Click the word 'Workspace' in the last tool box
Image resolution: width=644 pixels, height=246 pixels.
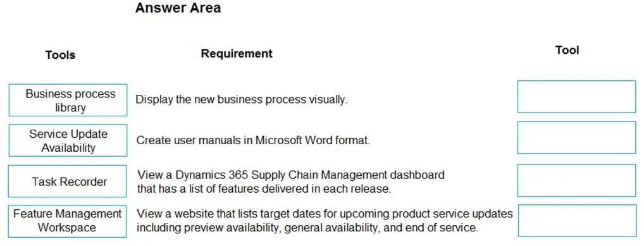pyautogui.click(x=67, y=228)
